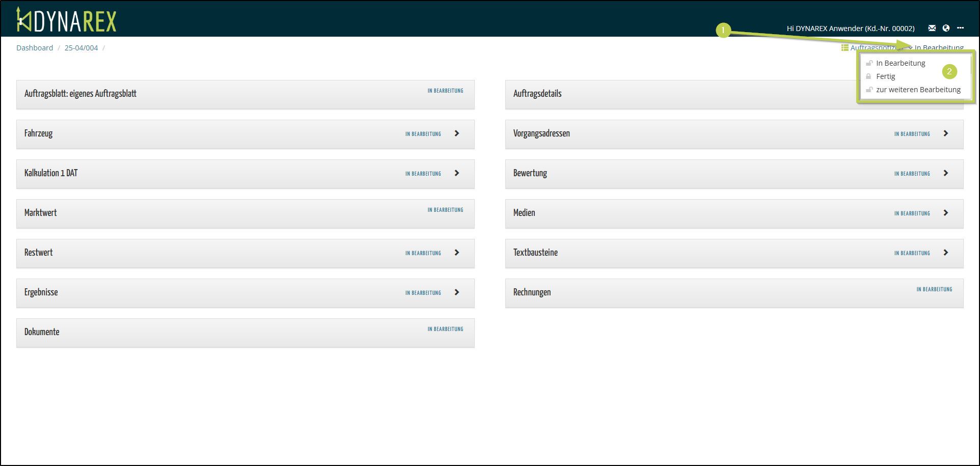Click the envelope messages icon in header
The image size is (980, 466).
(932, 28)
